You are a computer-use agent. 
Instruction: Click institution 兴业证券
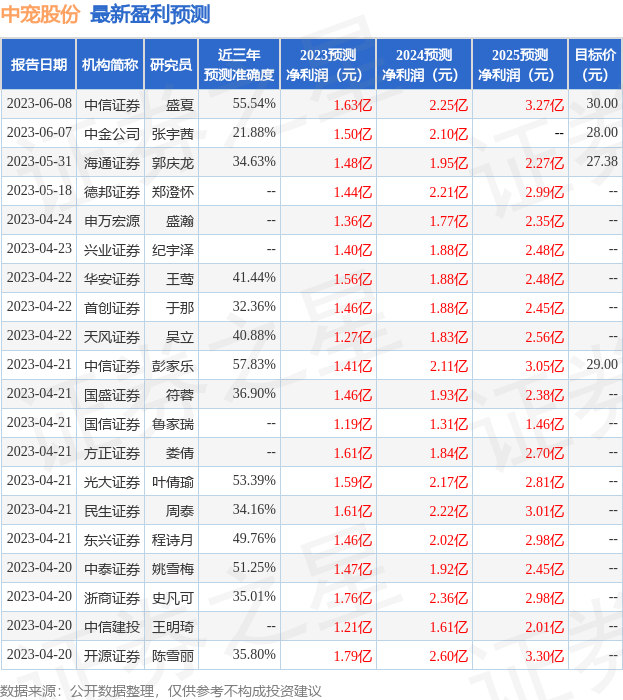[112, 250]
